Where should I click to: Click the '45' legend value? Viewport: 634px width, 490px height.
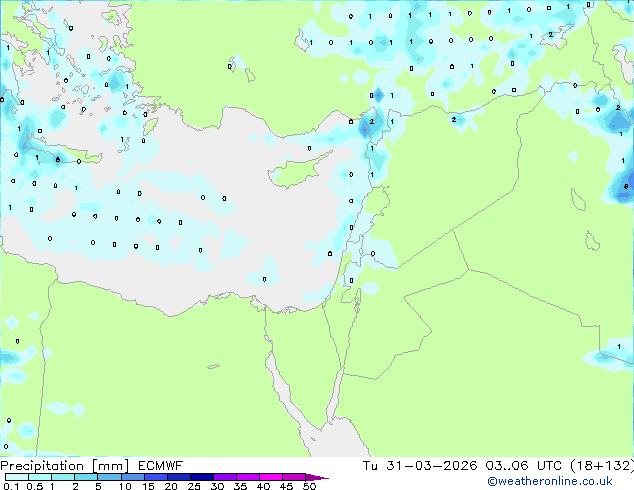[286, 486]
